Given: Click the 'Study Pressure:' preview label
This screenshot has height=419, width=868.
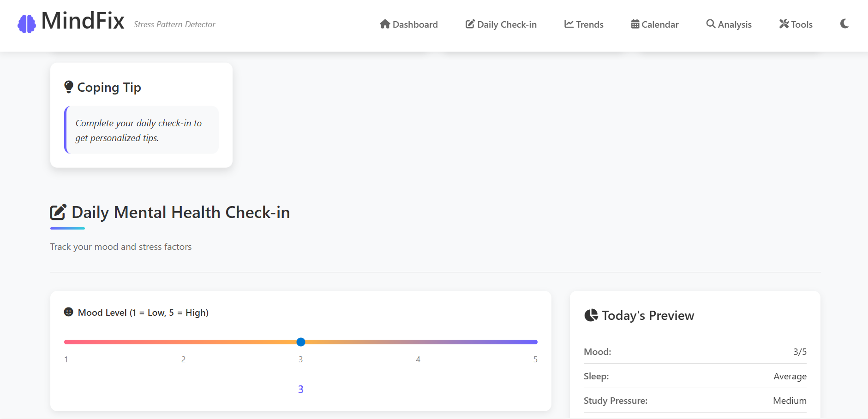Looking at the screenshot, I should click(x=616, y=401).
